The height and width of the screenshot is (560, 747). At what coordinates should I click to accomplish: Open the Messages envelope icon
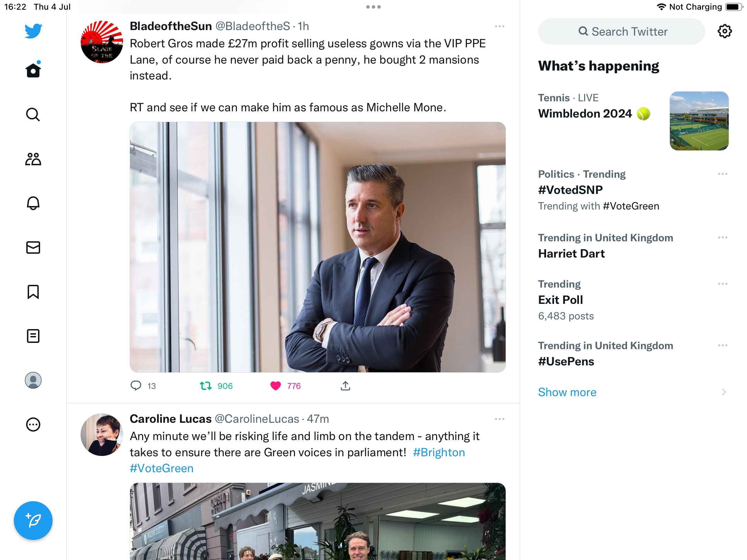pos(33,248)
